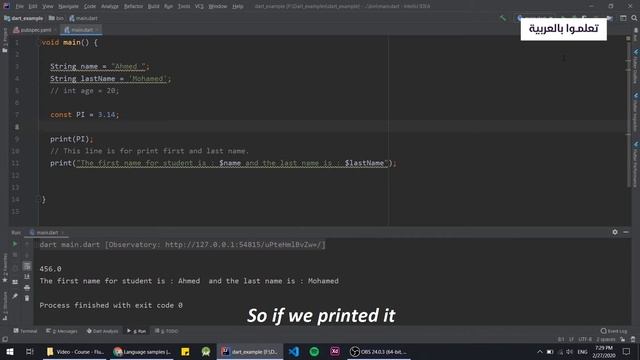The image size is (640, 360).
Task: Click the 2 spaces indent status entry
Action: click(606, 339)
